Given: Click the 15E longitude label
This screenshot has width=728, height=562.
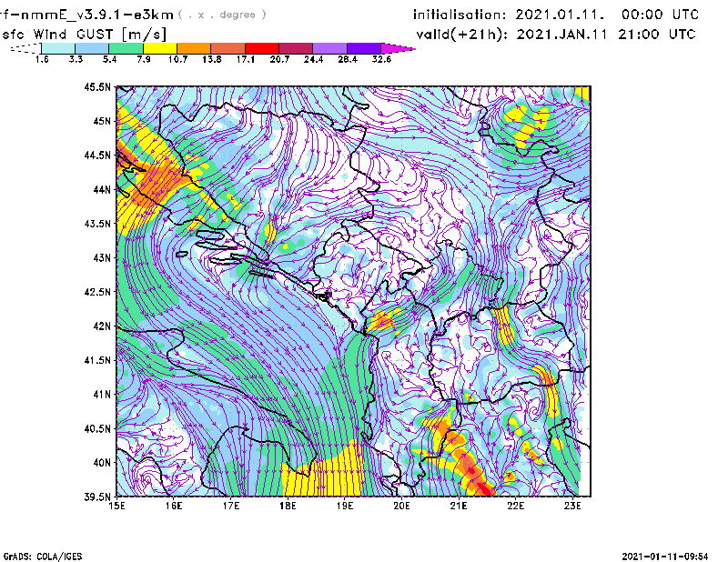Looking at the screenshot, I should 116,506.
